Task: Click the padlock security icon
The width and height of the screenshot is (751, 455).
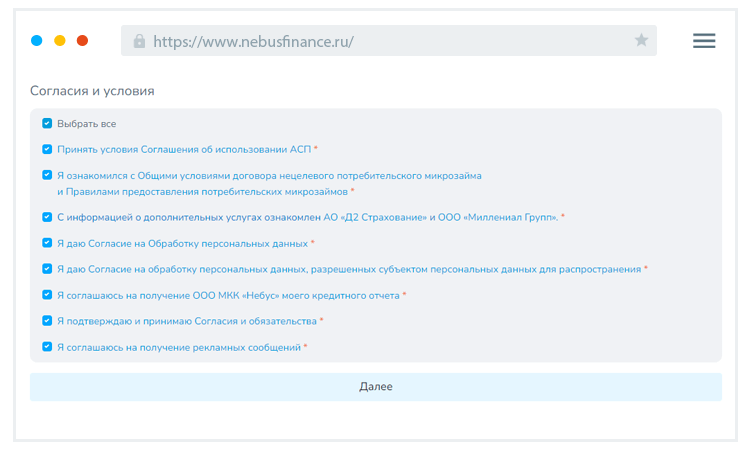Action: pos(139,42)
